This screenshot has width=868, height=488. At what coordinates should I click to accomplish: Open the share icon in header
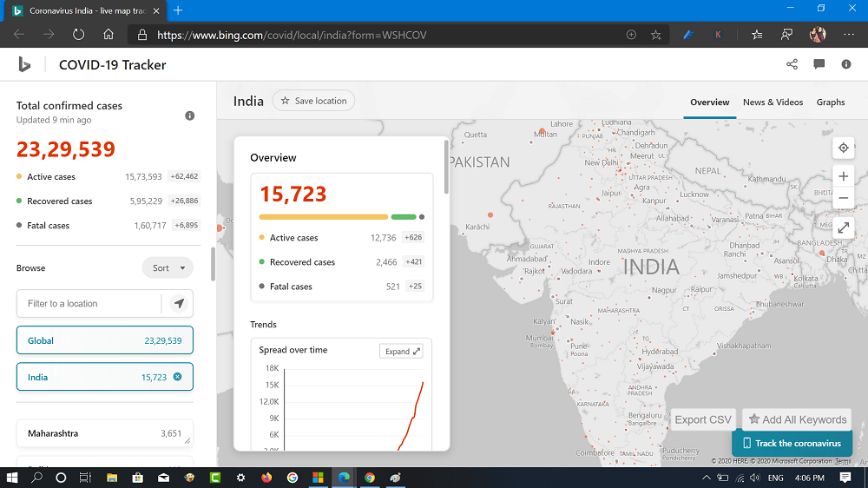(x=792, y=64)
